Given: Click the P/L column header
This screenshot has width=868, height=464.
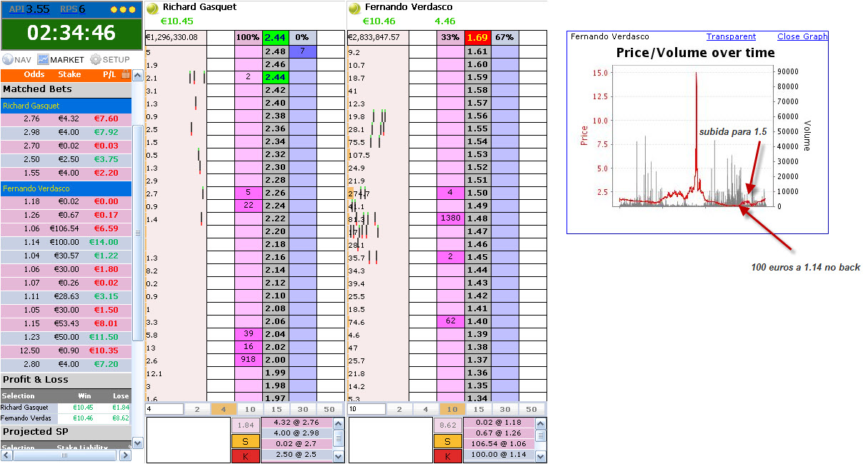Looking at the screenshot, I should 109,74.
